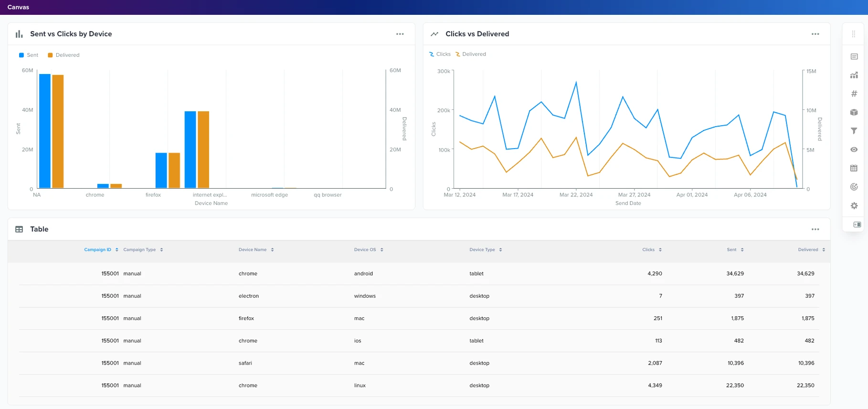868x409 pixels.
Task: Toggle Clicks series in line chart legend
Action: click(x=440, y=54)
